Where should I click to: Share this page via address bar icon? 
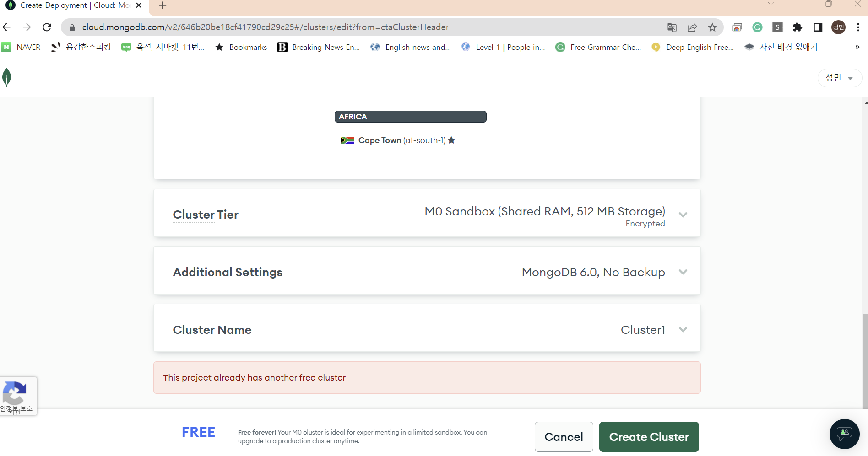[x=692, y=27]
